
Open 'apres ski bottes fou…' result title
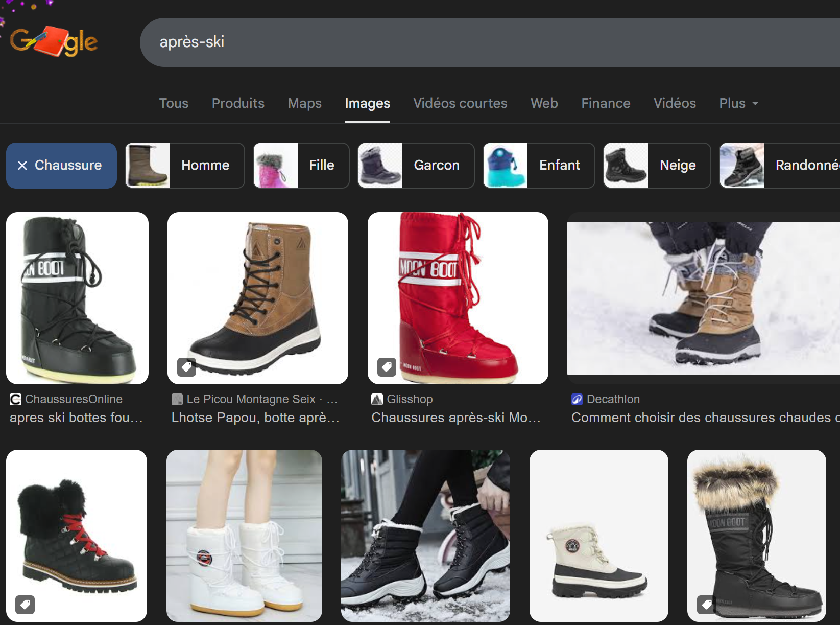[x=76, y=418]
